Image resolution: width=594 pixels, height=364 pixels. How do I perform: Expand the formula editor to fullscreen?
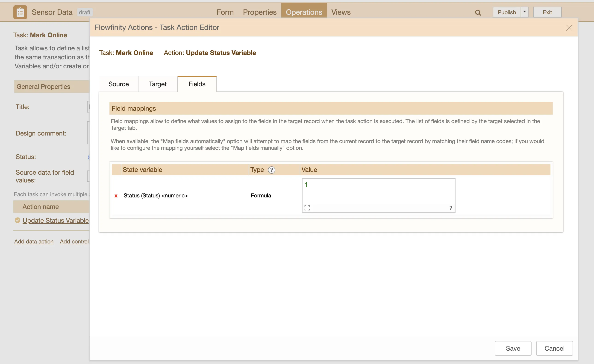point(307,208)
